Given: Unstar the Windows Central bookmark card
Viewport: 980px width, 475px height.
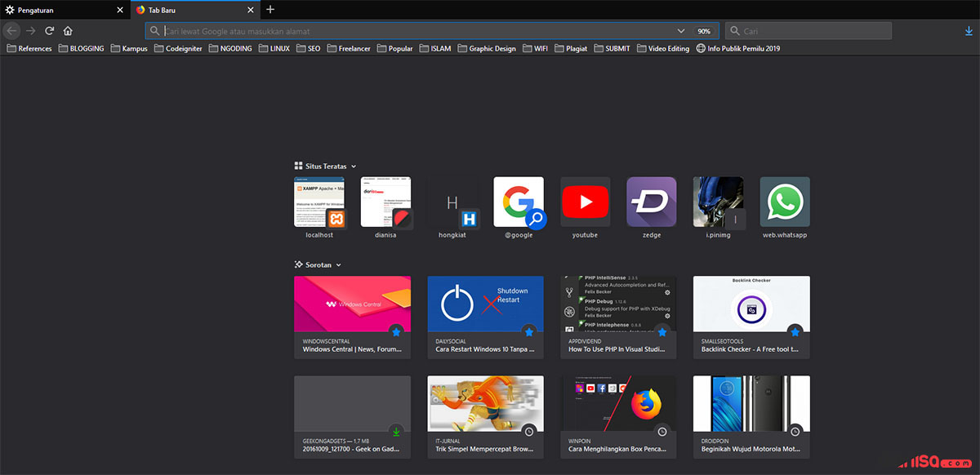Looking at the screenshot, I should click(397, 331).
